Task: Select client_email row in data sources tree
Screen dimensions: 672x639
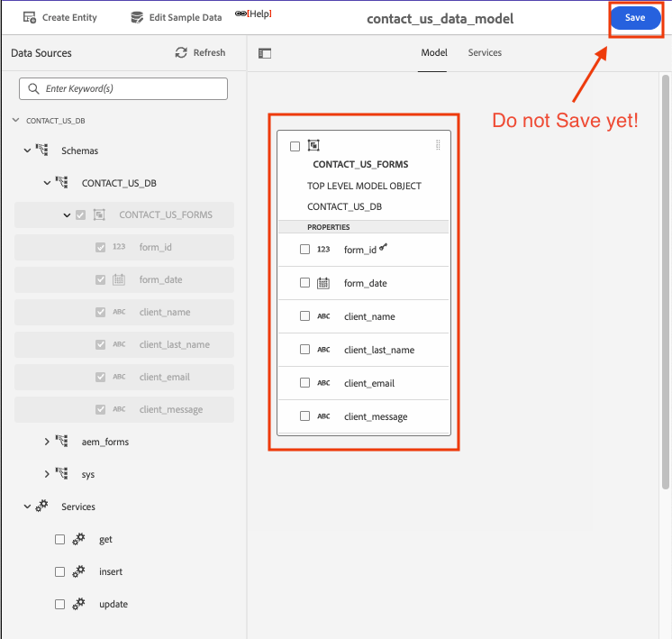Action: (124, 377)
